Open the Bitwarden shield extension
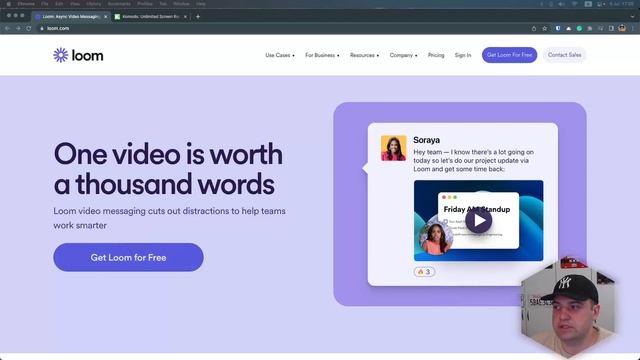Screen dimensions: 640x360 click(558, 28)
